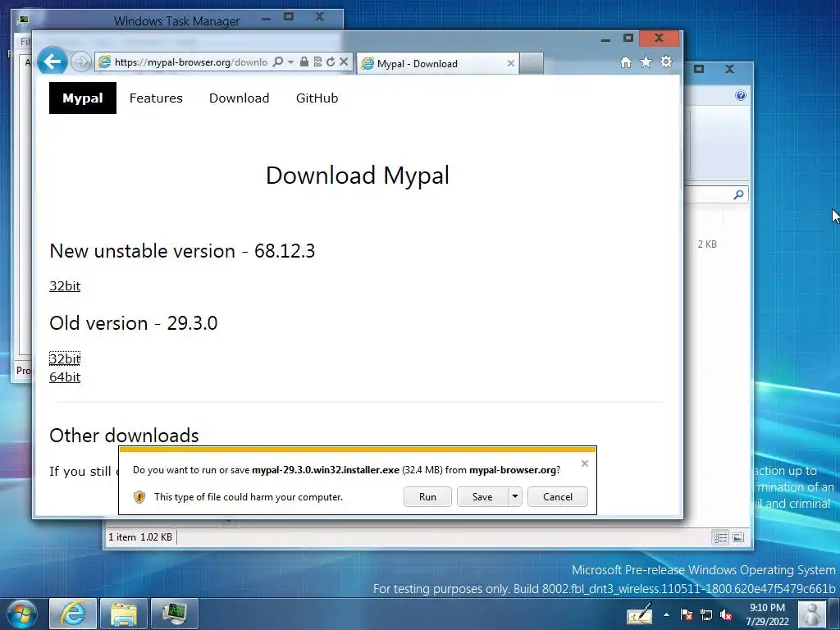Run the mypal installer from the prompt

coord(427,496)
